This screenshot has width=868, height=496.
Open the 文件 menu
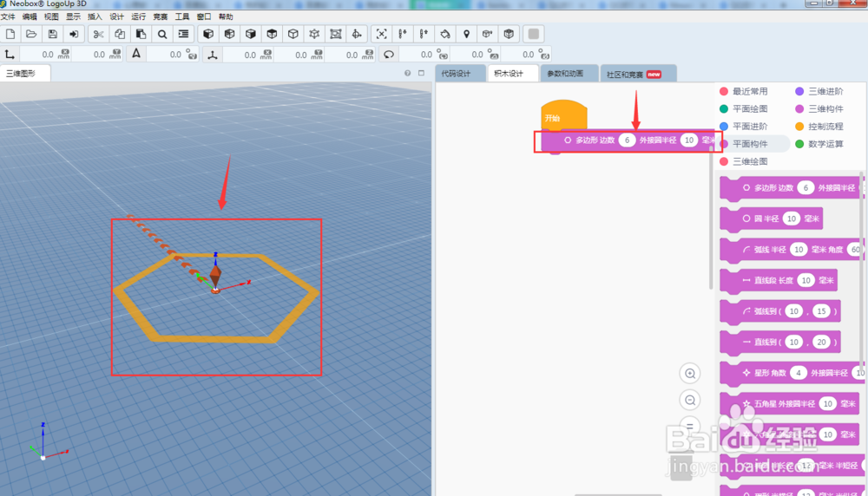[x=8, y=16]
